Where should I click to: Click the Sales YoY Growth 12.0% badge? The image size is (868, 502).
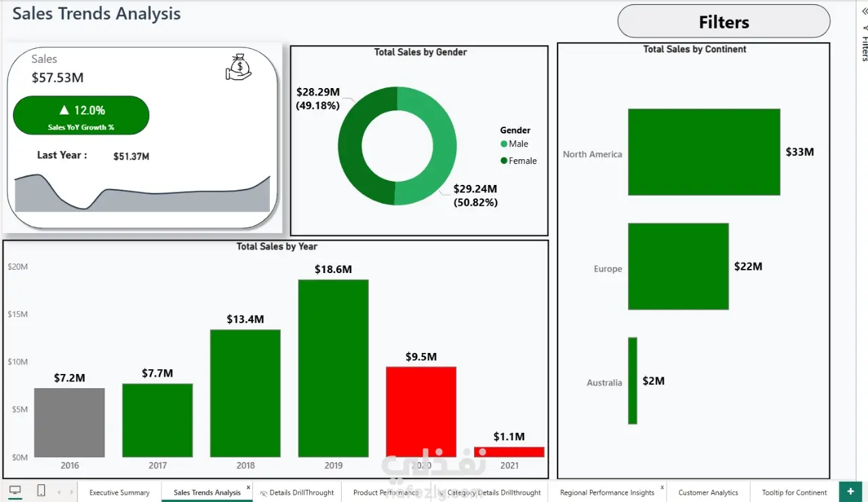81,115
